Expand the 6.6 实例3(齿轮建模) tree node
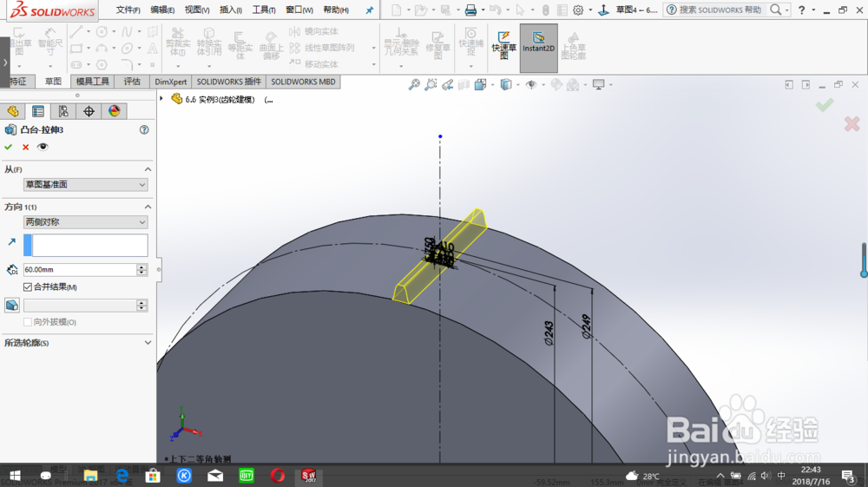 coord(161,98)
